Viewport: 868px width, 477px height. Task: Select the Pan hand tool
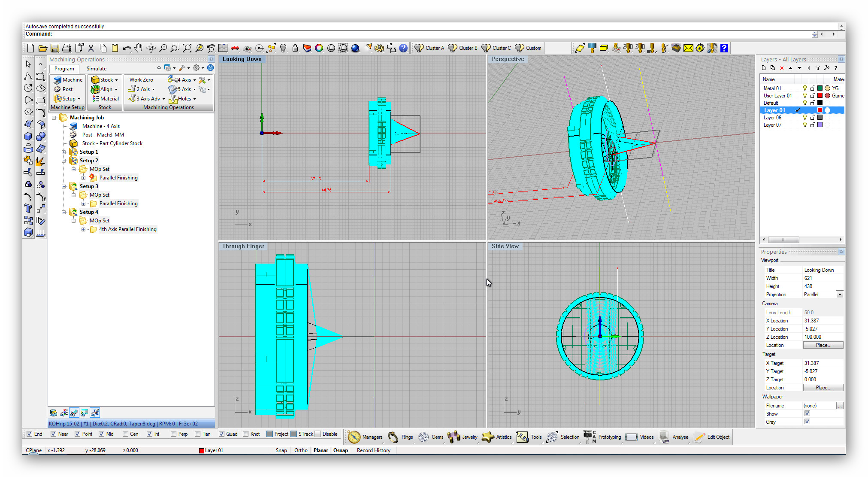click(138, 48)
